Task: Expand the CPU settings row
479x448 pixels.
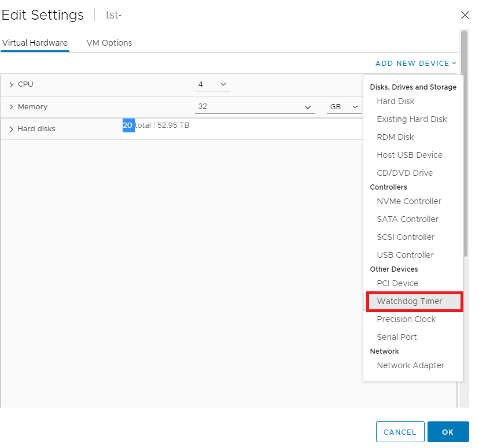Action: [11, 85]
